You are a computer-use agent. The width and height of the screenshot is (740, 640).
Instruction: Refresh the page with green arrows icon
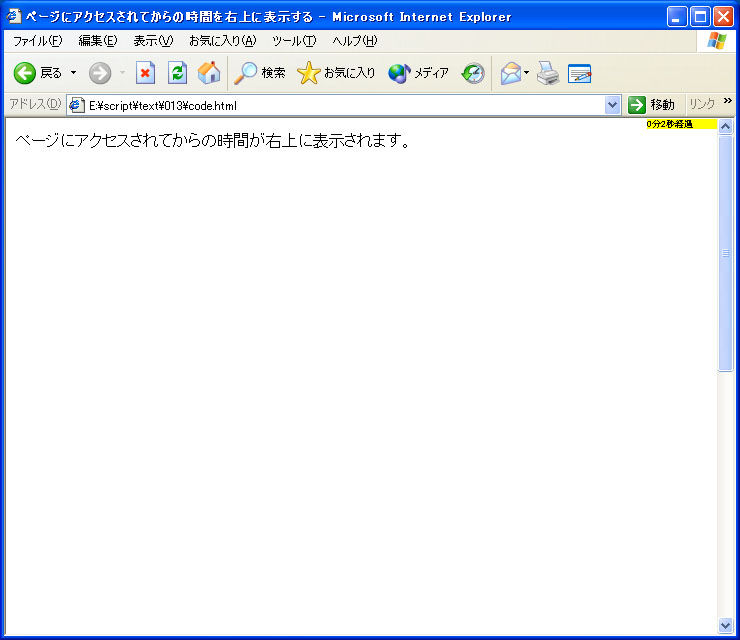click(x=177, y=73)
